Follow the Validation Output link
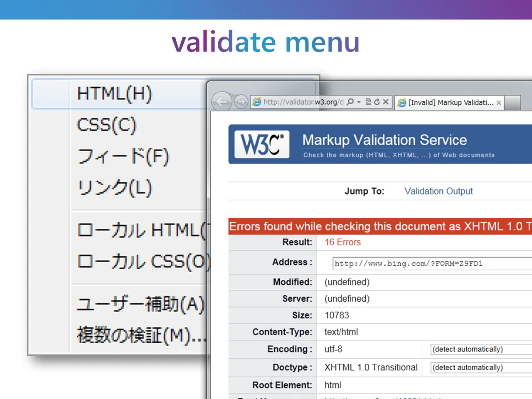The height and width of the screenshot is (399, 532). tap(438, 191)
